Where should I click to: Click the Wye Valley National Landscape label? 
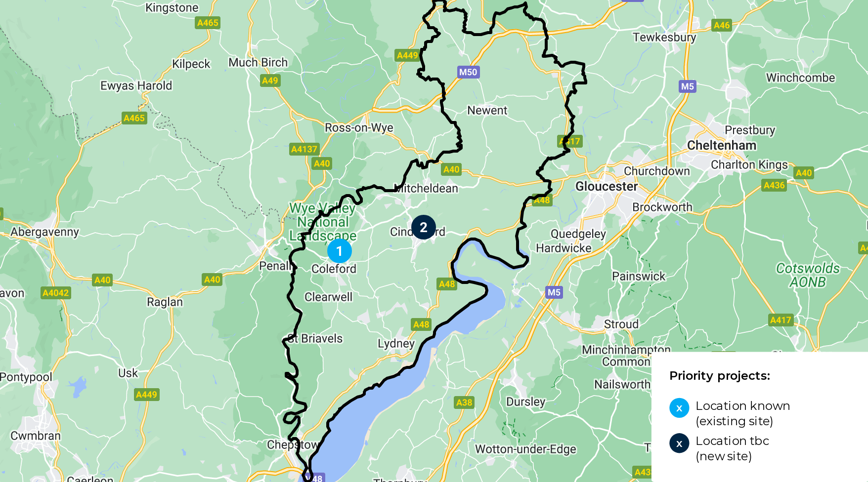pos(323,222)
